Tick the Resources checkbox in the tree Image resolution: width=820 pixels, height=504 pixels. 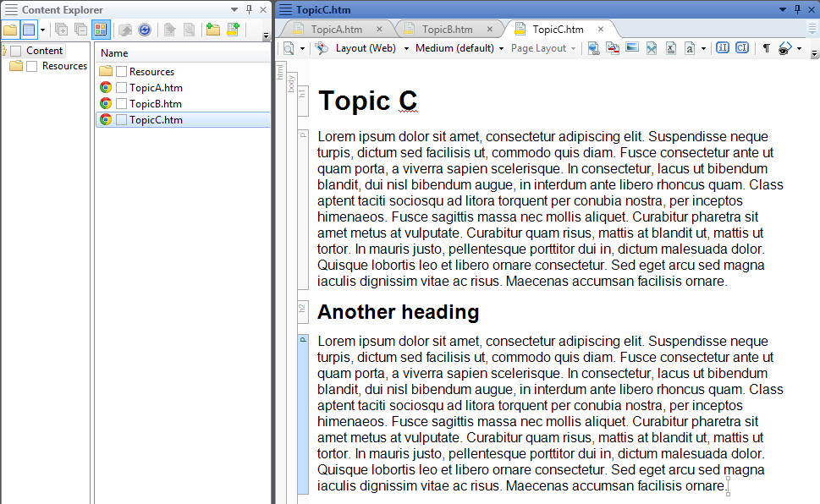(32, 67)
